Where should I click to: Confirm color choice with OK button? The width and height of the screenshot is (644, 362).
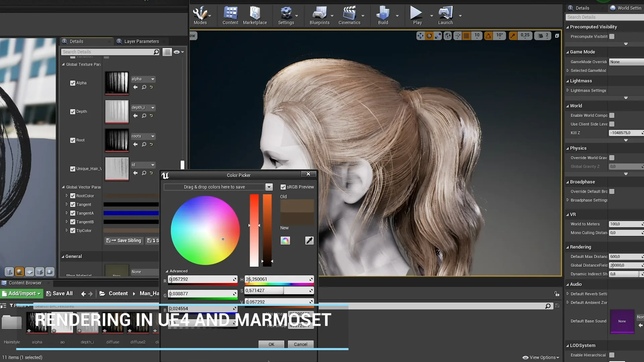pyautogui.click(x=271, y=344)
